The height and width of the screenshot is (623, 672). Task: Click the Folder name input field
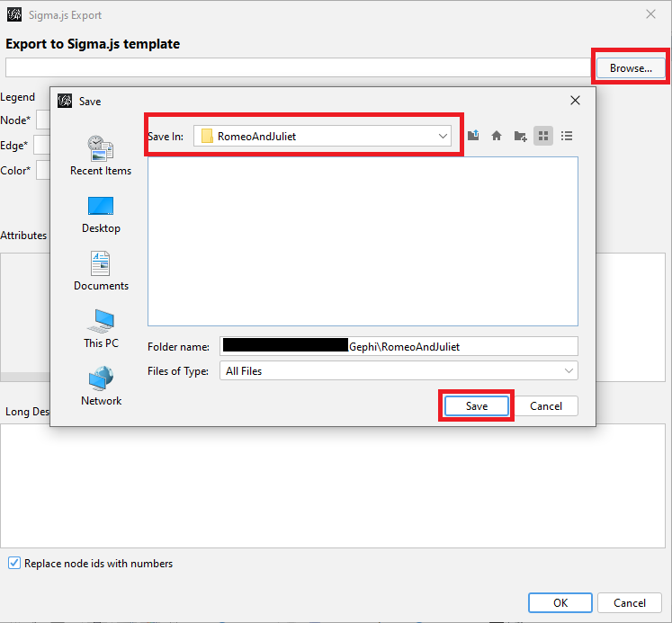[x=399, y=346]
